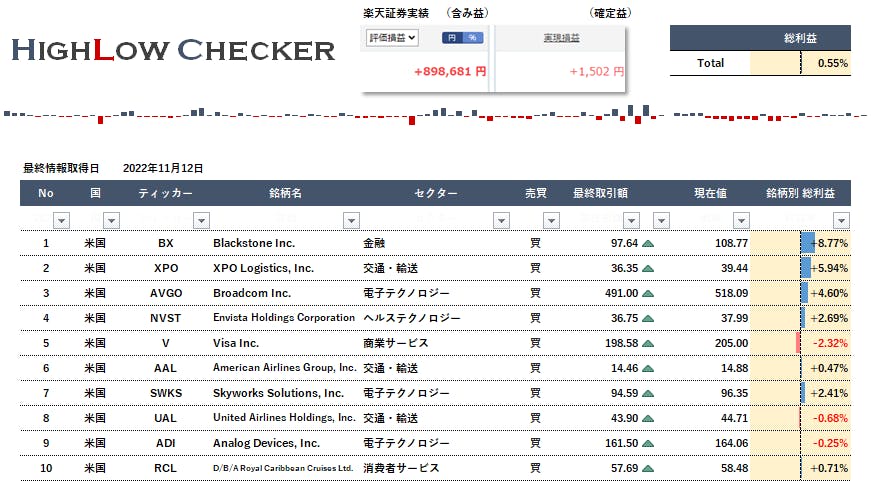Viewport: 871px width, 481px height.
Task: Click the up arrow beside UAL's 43.90
Action: [648, 418]
